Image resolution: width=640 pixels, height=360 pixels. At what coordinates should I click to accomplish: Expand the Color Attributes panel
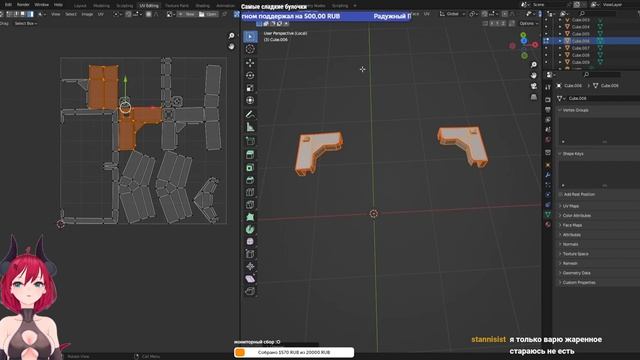pyautogui.click(x=576, y=216)
